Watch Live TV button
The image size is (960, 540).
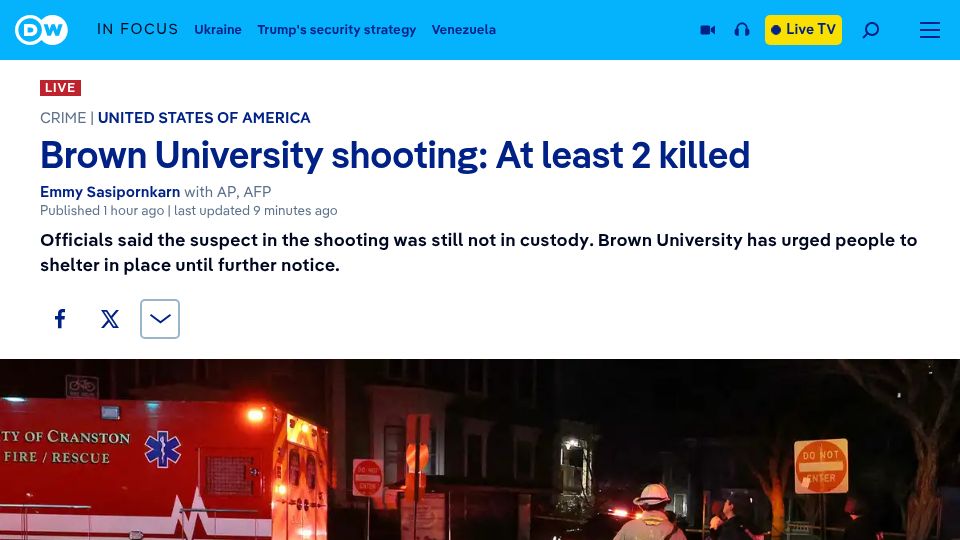pos(803,29)
